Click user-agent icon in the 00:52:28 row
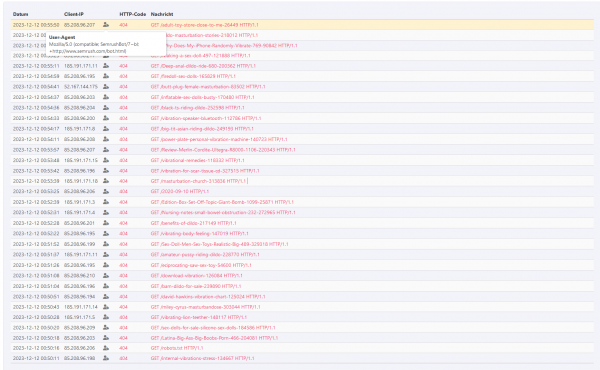Image resolution: width=600 pixels, height=370 pixels. click(x=106, y=223)
